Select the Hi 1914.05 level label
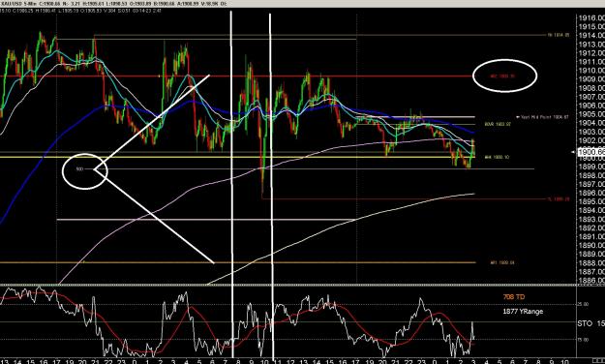 (559, 35)
